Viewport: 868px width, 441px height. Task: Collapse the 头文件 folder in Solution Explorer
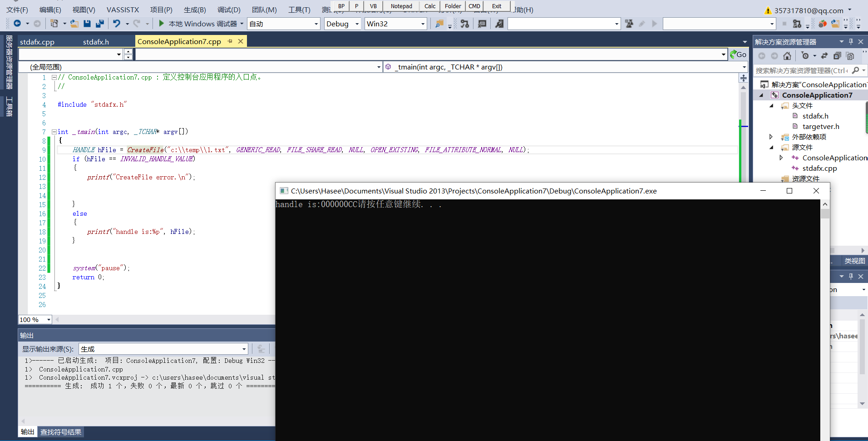click(x=771, y=105)
